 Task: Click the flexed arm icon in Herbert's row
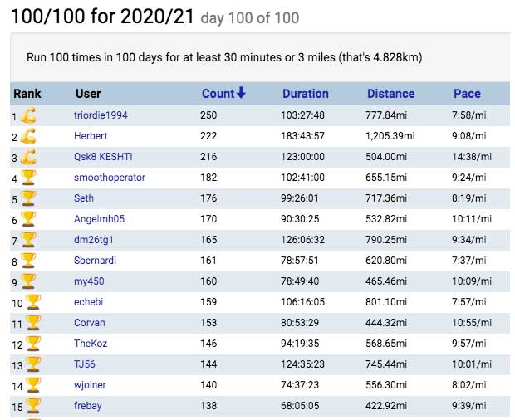[x=28, y=136]
